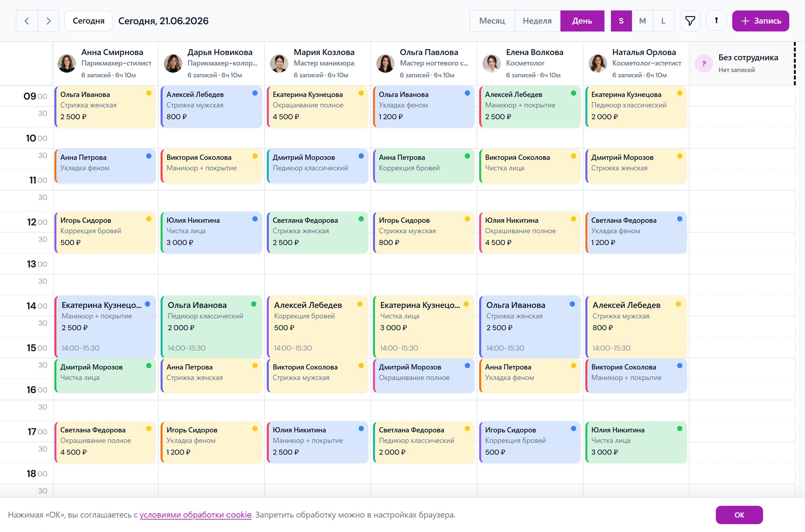
Task: Open Ольга Иванова Стрижка женская 14:00-15:30 card
Action: click(x=530, y=327)
